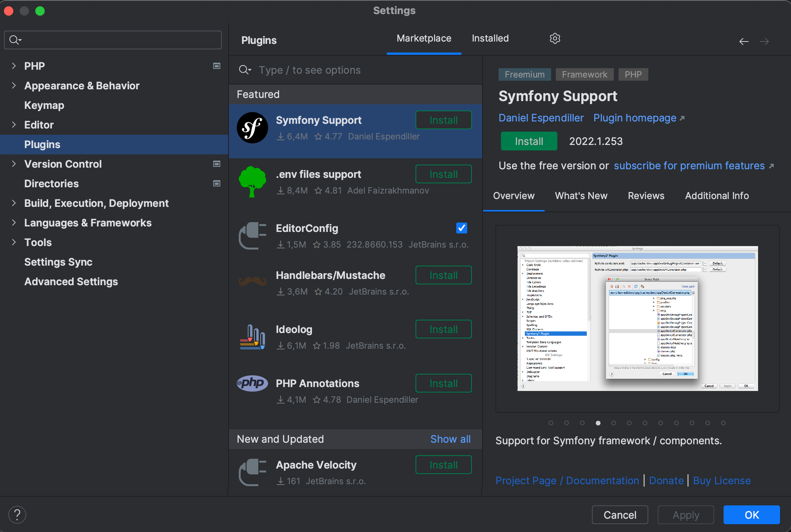Click the .env files support tree icon
This screenshot has width=791, height=532.
tap(252, 181)
